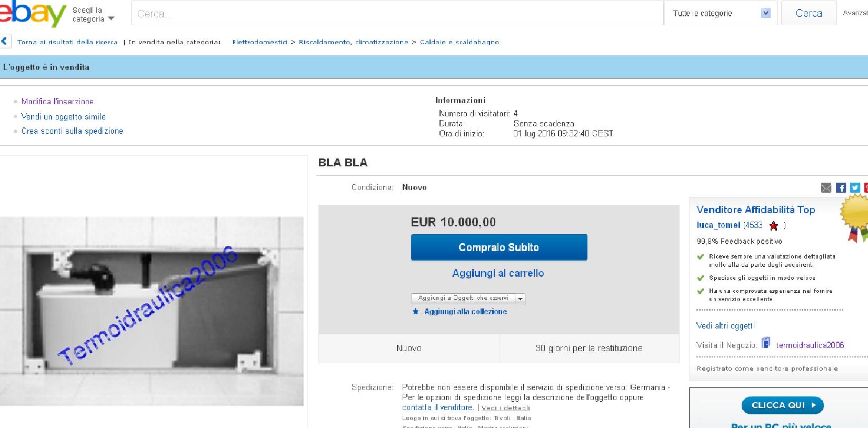Click the Cerca search input field

click(x=397, y=14)
